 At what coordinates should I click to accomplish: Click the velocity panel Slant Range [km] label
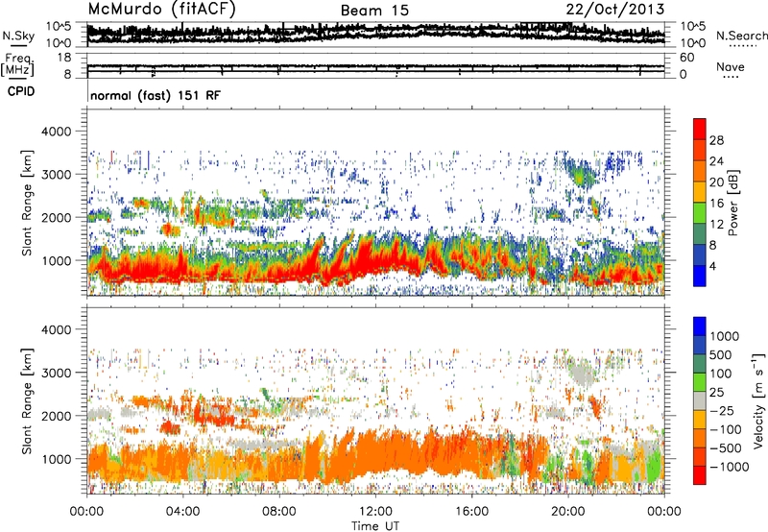(x=27, y=401)
